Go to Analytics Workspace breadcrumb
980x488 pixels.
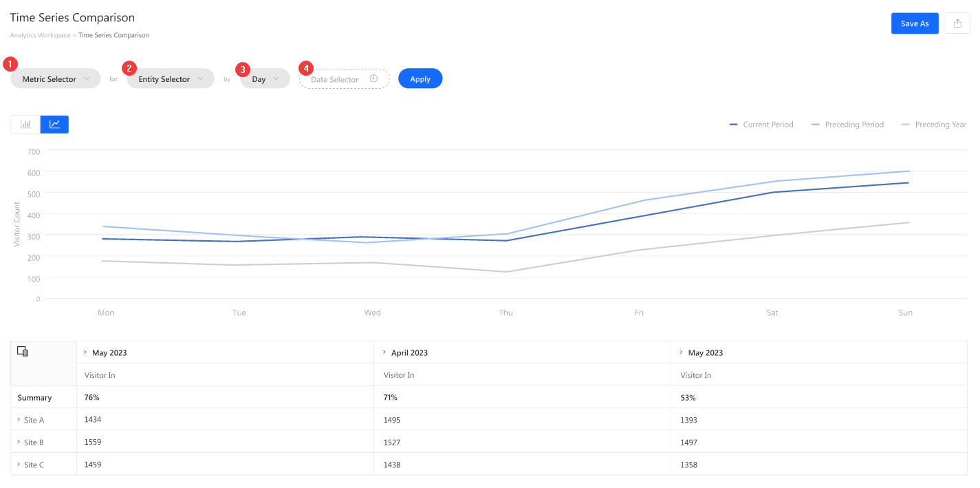point(40,35)
